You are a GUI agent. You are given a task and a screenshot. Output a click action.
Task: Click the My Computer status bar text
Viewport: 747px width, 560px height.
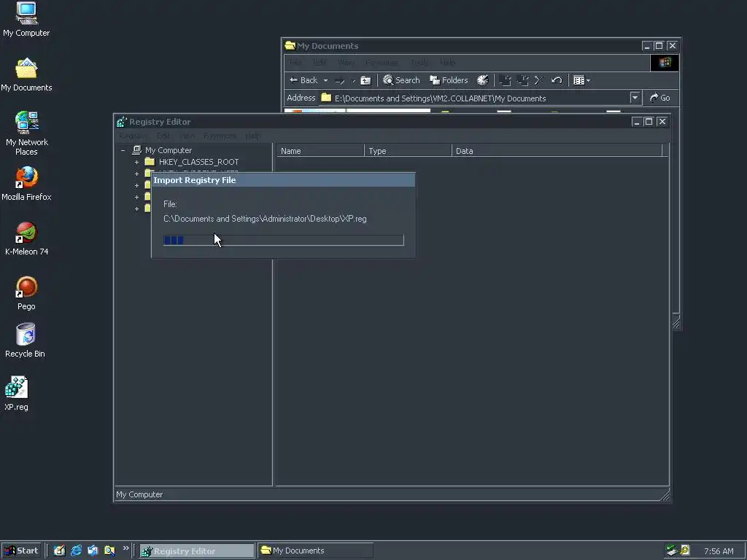tap(139, 495)
